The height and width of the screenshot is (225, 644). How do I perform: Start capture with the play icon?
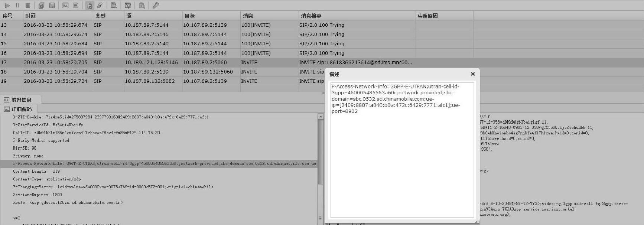pos(7,6)
